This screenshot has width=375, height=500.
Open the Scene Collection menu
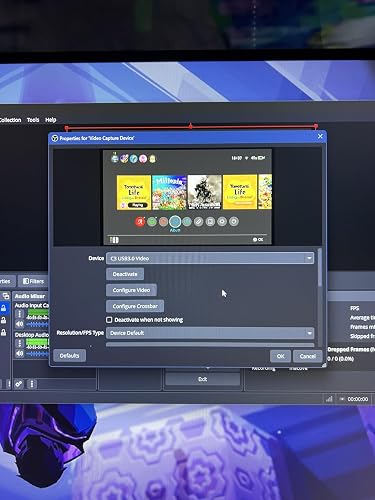[x=10, y=120]
